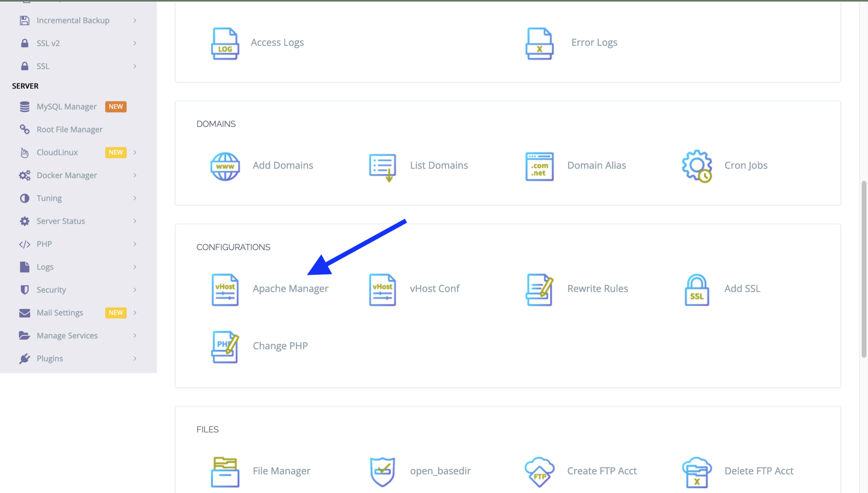Open the Access Logs viewer
Image resolution: width=868 pixels, height=493 pixels.
(278, 42)
